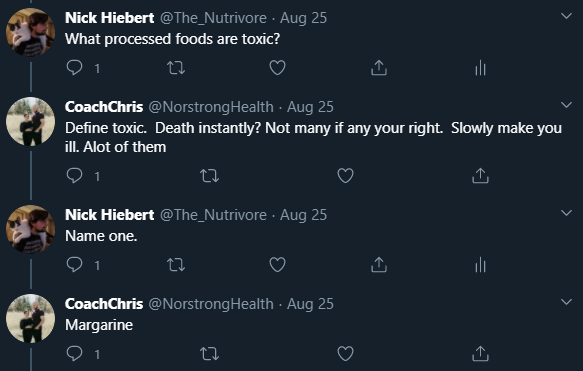583x371 pixels.
Task: Retweet the "Margarine" tweet
Action: [x=210, y=354]
